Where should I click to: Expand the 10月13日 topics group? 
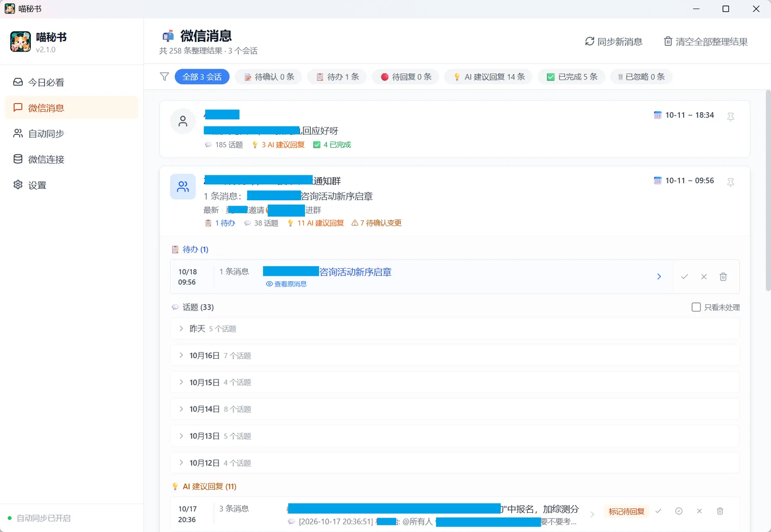tap(454, 436)
